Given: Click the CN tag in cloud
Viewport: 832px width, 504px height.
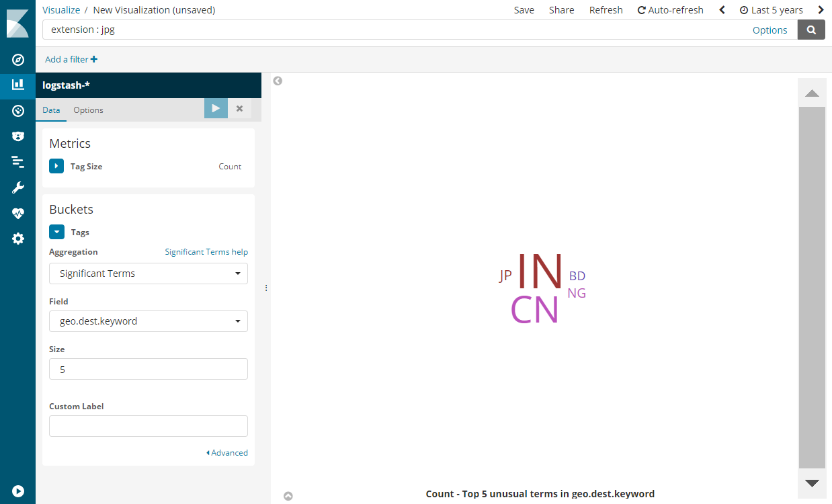Looking at the screenshot, I should (x=535, y=310).
